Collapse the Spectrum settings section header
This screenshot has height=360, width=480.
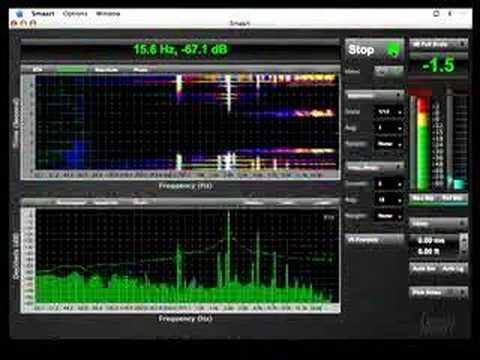point(374,96)
